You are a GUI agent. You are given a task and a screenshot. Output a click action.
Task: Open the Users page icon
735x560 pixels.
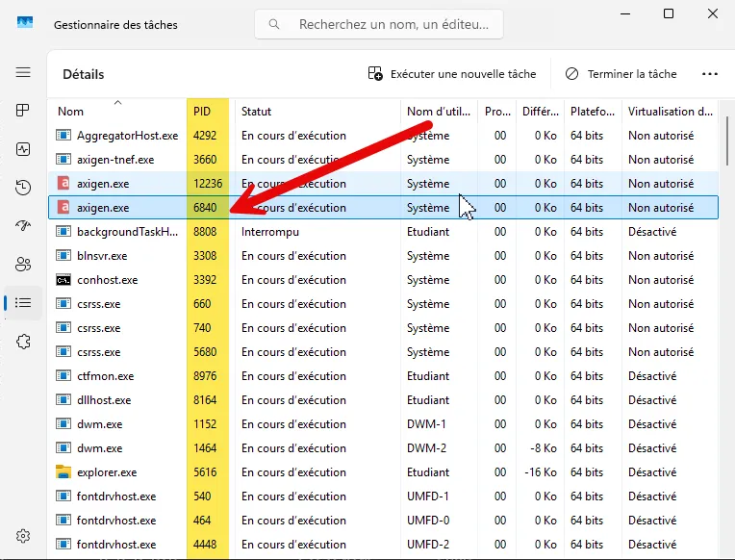coord(23,264)
